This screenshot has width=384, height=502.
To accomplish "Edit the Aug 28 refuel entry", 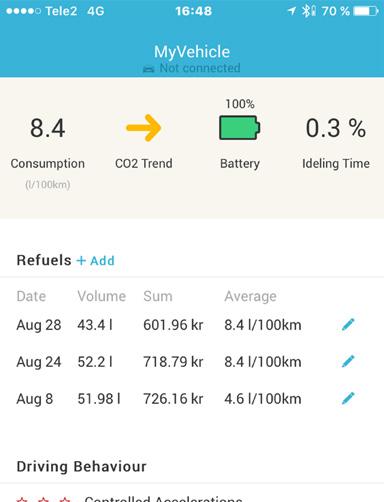I will click(x=348, y=324).
